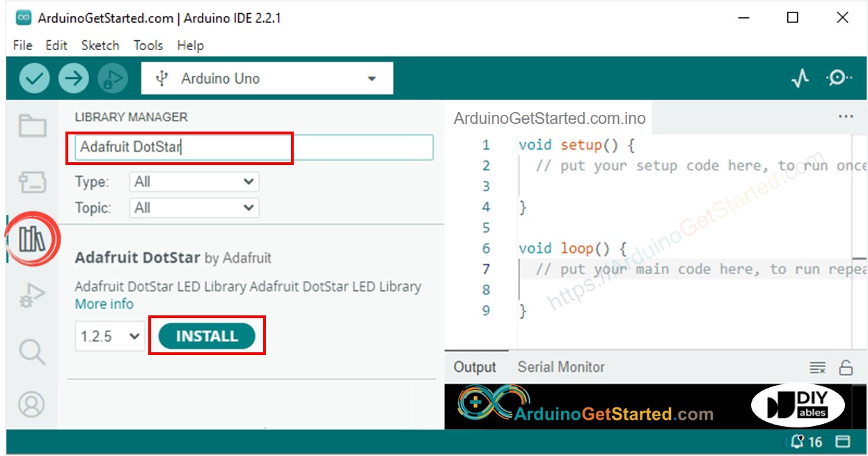Open the Serial Monitor magnifier icon
The height and width of the screenshot is (456, 868).
(839, 79)
